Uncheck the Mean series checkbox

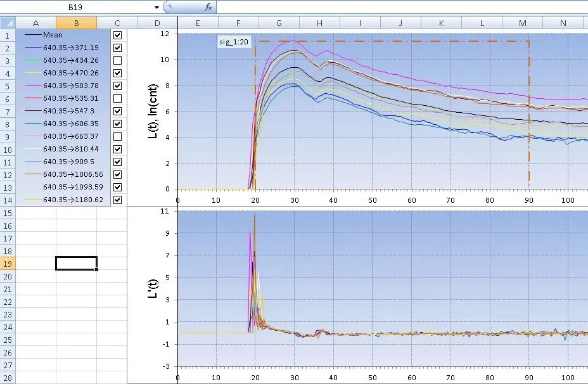(117, 35)
